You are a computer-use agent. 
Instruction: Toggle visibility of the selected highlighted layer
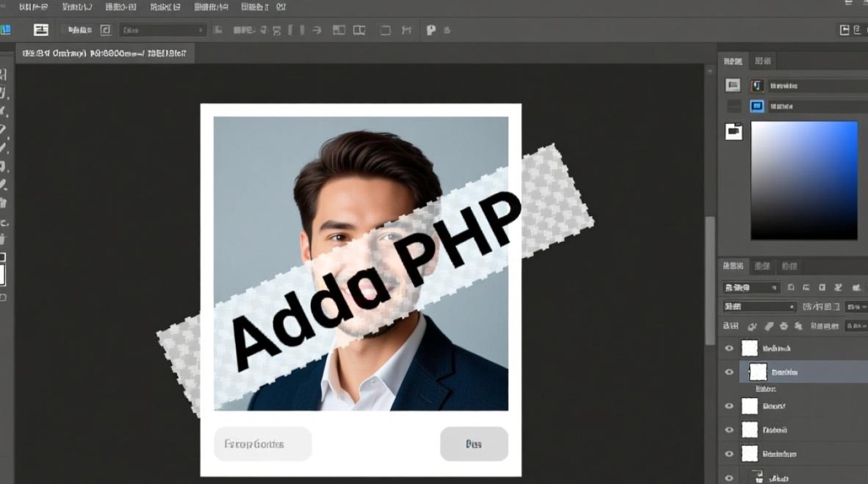[729, 372]
